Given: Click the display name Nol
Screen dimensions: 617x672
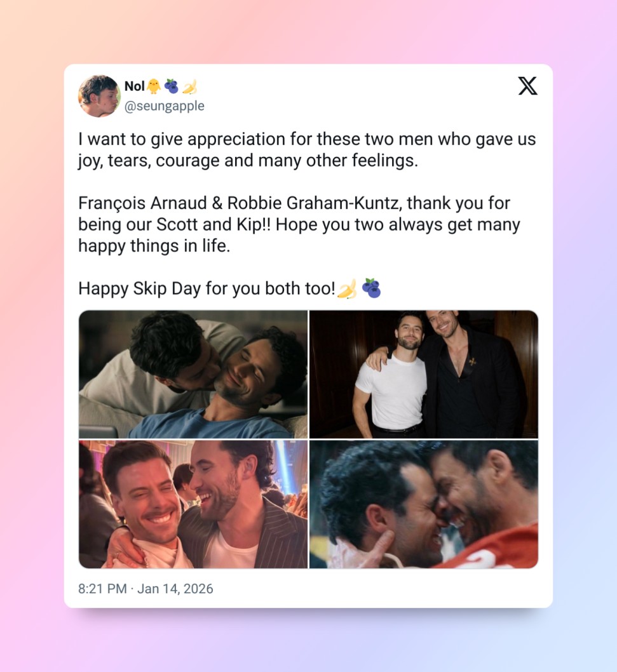Looking at the screenshot, I should pyautogui.click(x=134, y=86).
